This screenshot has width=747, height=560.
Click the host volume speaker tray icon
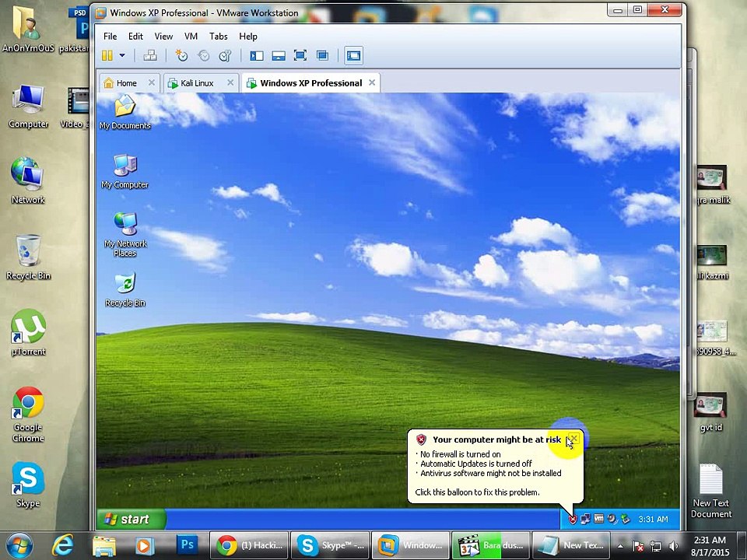(x=674, y=546)
